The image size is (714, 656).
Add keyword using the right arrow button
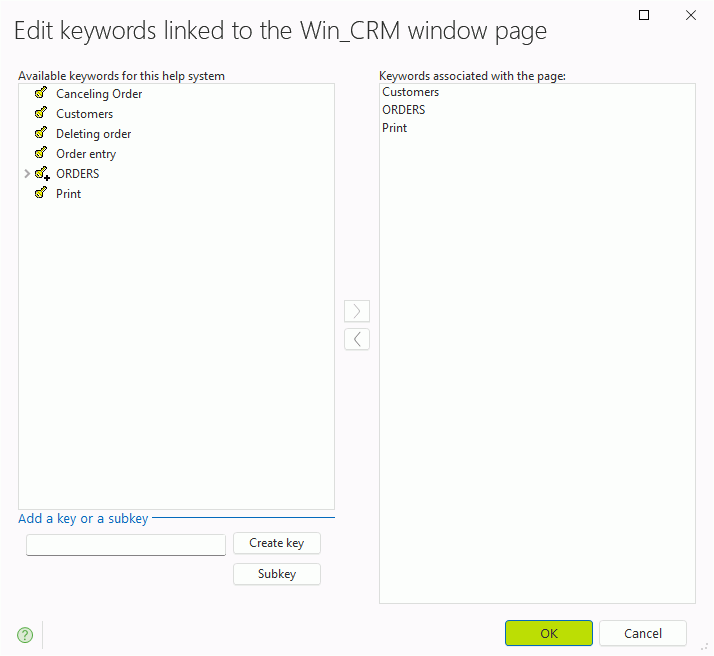(357, 311)
